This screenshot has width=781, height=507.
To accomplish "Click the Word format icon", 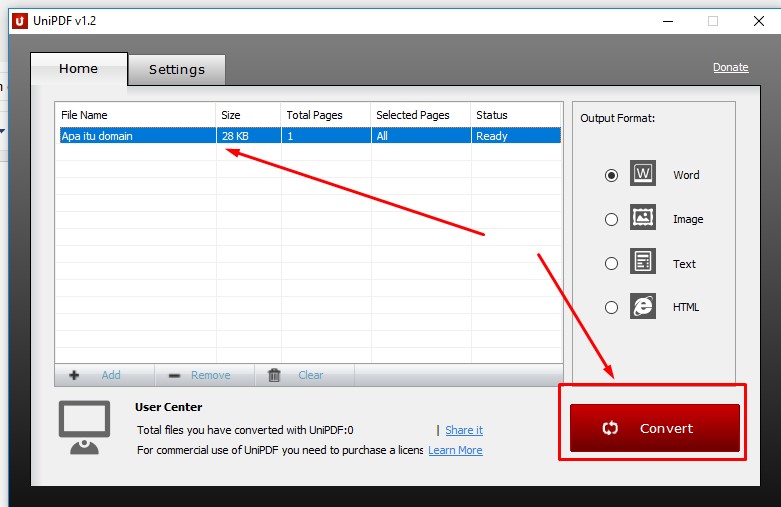I will tap(643, 173).
